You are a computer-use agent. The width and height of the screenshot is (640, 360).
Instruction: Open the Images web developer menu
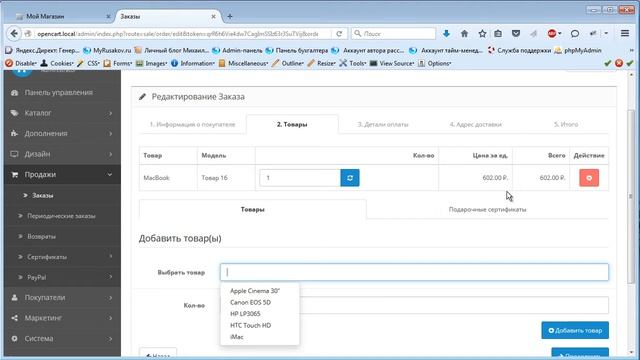pyautogui.click(x=151, y=63)
